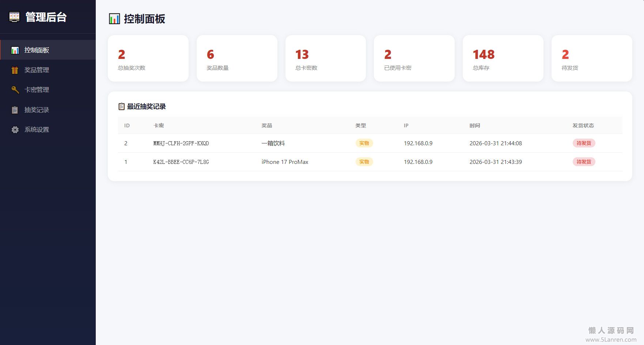Select the 待发货 stat card
Image resolution: width=644 pixels, height=345 pixels.
coord(592,59)
